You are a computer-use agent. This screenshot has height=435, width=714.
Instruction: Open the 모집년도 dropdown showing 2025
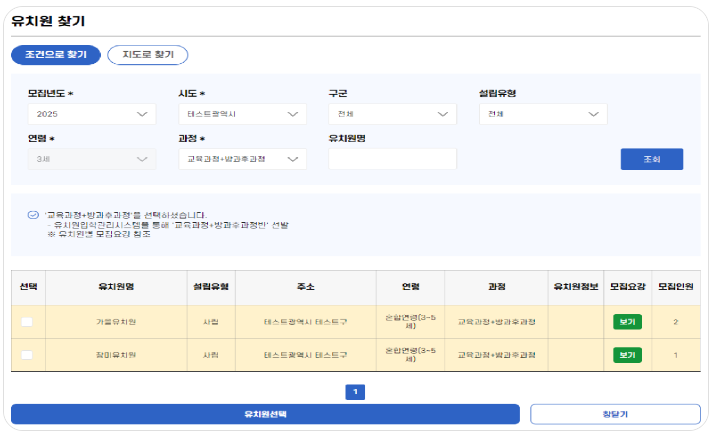tap(92, 114)
